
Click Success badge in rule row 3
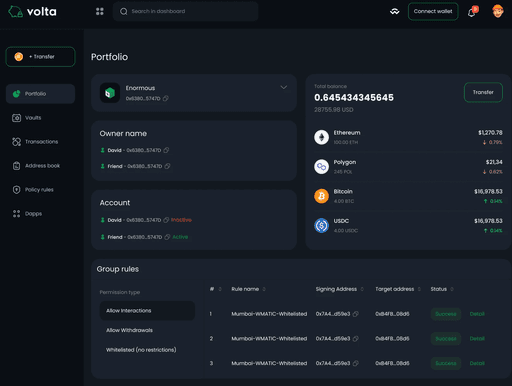click(446, 363)
